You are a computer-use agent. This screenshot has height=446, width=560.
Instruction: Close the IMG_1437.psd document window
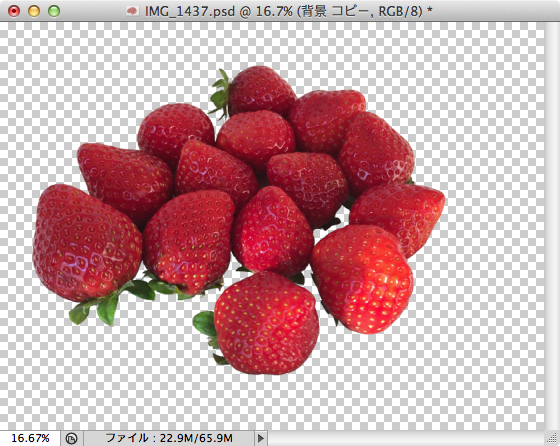[x=14, y=11]
